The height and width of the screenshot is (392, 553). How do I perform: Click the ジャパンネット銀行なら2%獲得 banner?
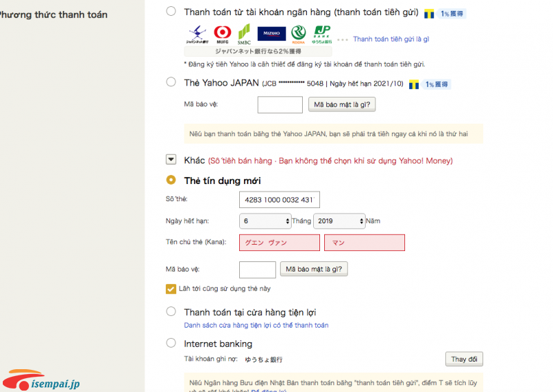[258, 51]
